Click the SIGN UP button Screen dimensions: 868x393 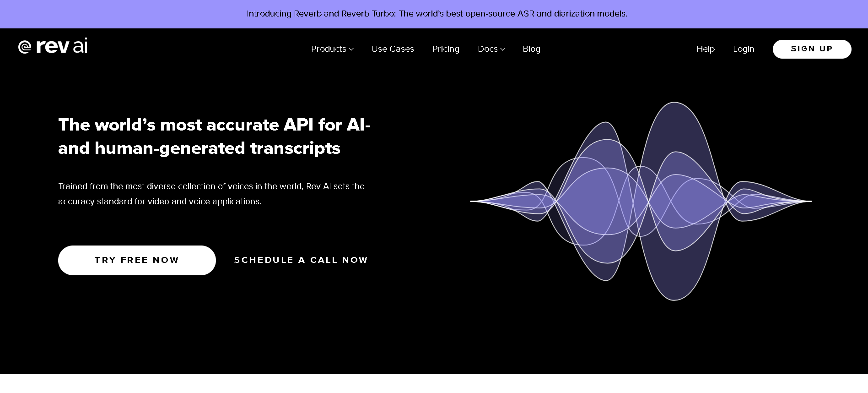pos(812,49)
